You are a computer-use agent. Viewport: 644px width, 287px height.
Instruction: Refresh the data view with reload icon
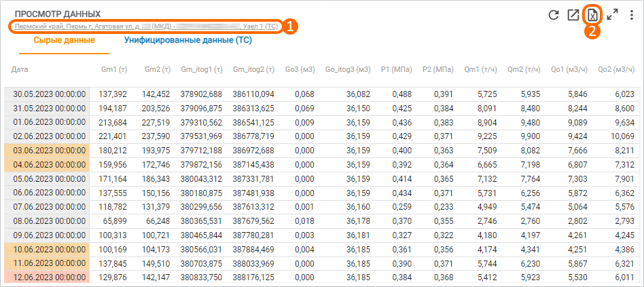point(554,15)
